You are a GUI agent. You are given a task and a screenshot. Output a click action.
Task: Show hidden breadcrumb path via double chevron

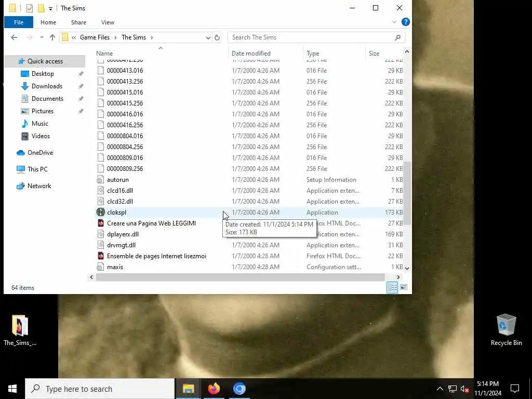[x=74, y=37]
